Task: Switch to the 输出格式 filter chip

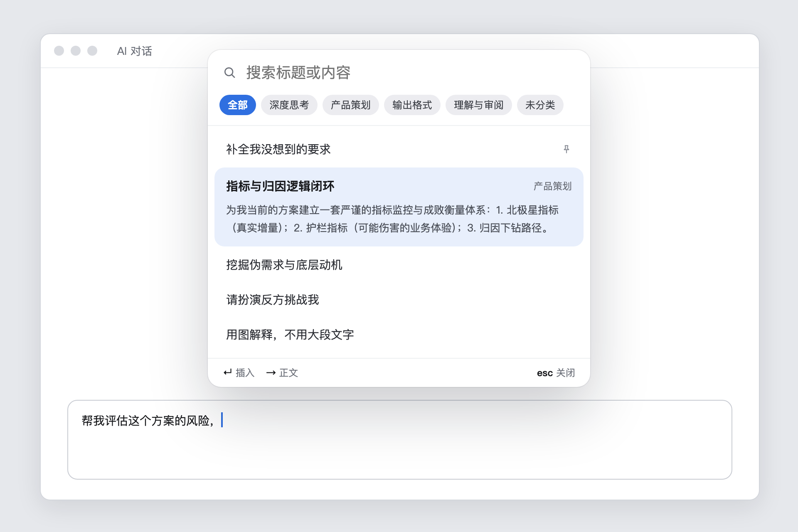Action: (412, 105)
